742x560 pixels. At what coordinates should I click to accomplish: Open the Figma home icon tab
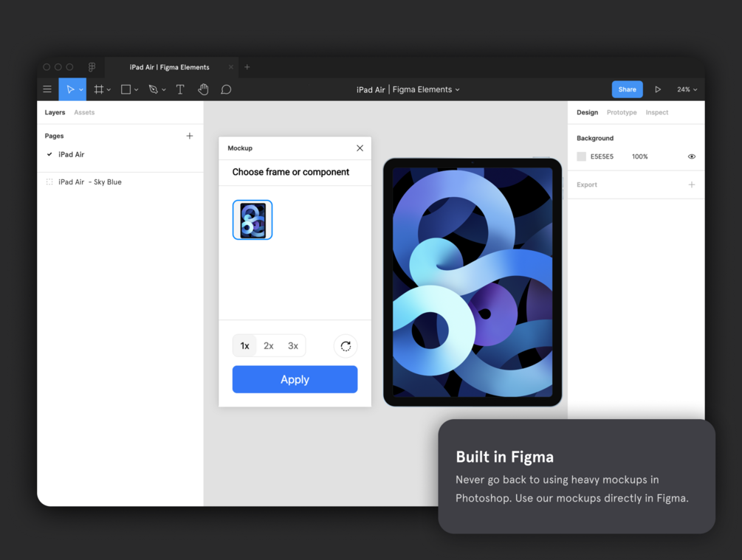(92, 67)
